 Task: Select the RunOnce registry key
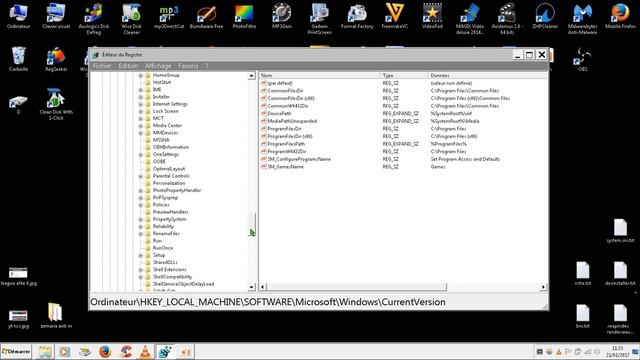162,248
